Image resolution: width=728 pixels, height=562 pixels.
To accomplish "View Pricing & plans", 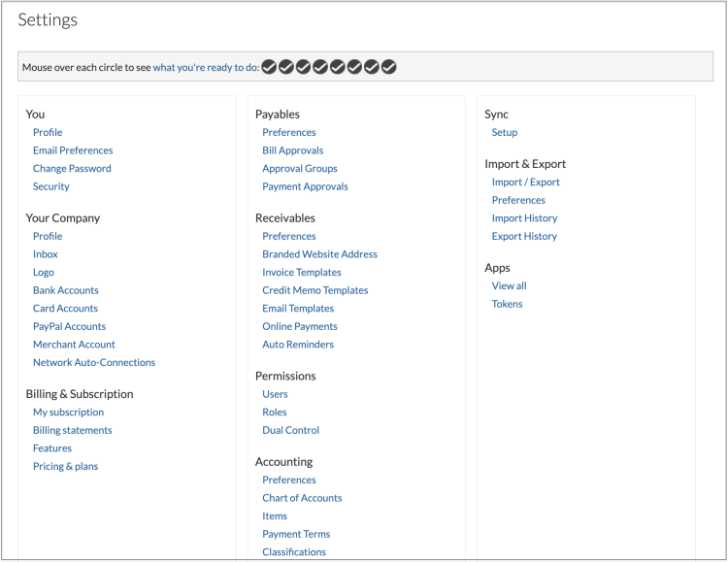I will [65, 467].
